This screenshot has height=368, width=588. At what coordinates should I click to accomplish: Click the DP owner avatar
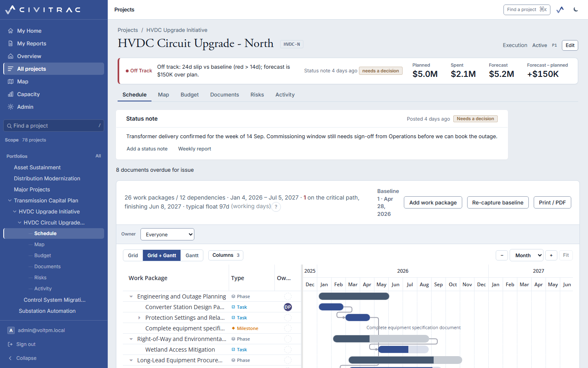pos(288,307)
